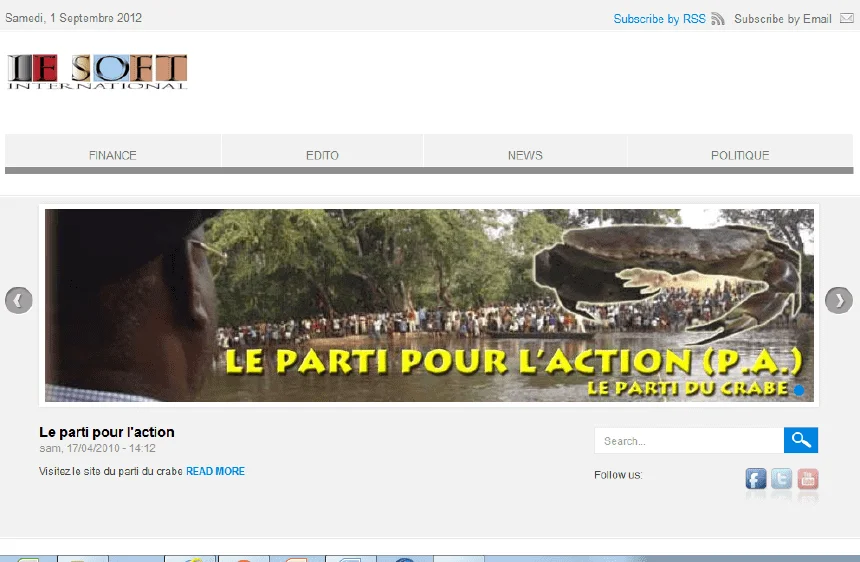Click the RSS feed icon
The image size is (860, 562).
pos(718,19)
